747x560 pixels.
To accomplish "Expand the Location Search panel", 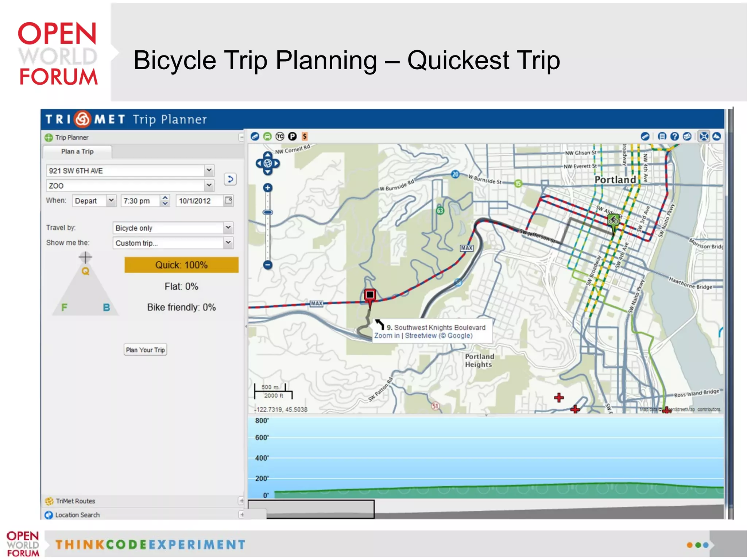I will coord(241,514).
